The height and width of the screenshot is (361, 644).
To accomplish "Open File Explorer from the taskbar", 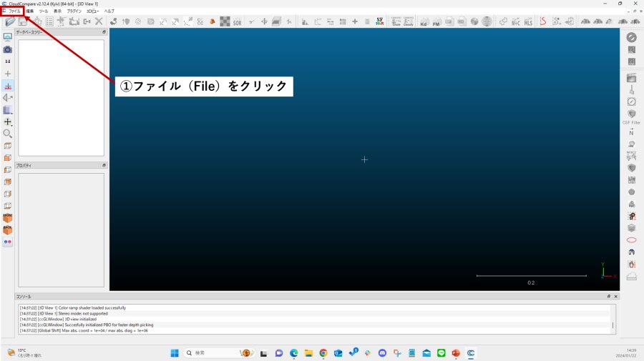I will tap(308, 353).
